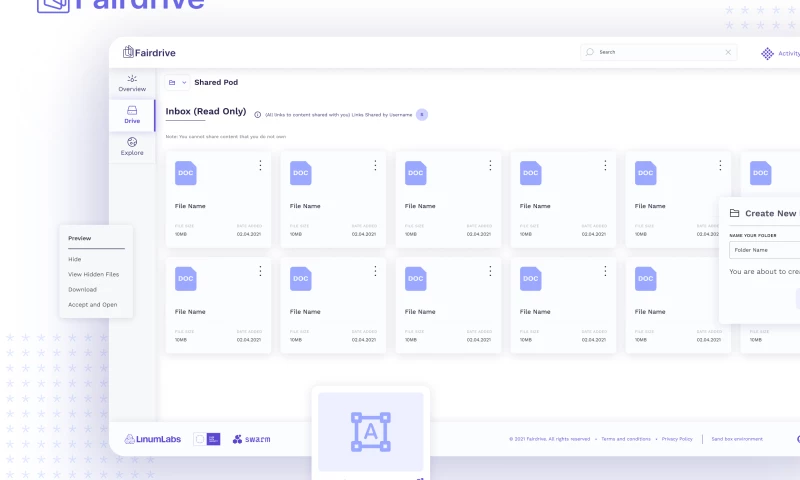
Task: Click the 2021 Fairdrive copyright text
Action: pos(549,439)
